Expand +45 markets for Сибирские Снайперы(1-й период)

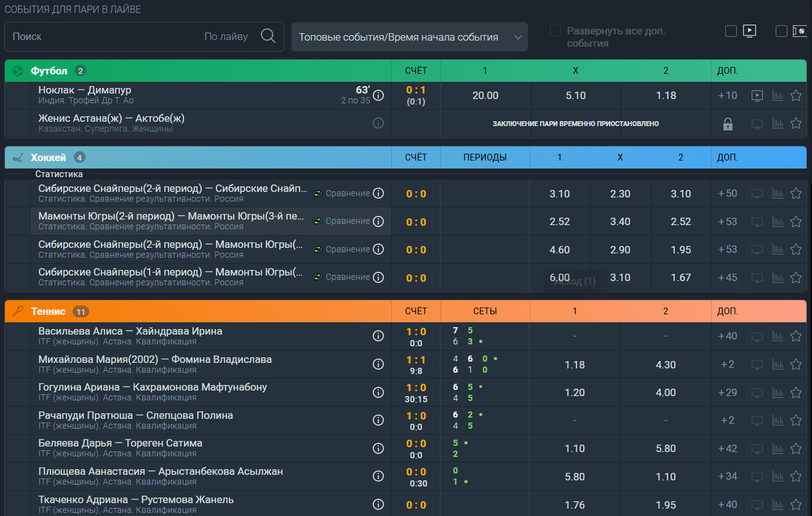pos(728,277)
